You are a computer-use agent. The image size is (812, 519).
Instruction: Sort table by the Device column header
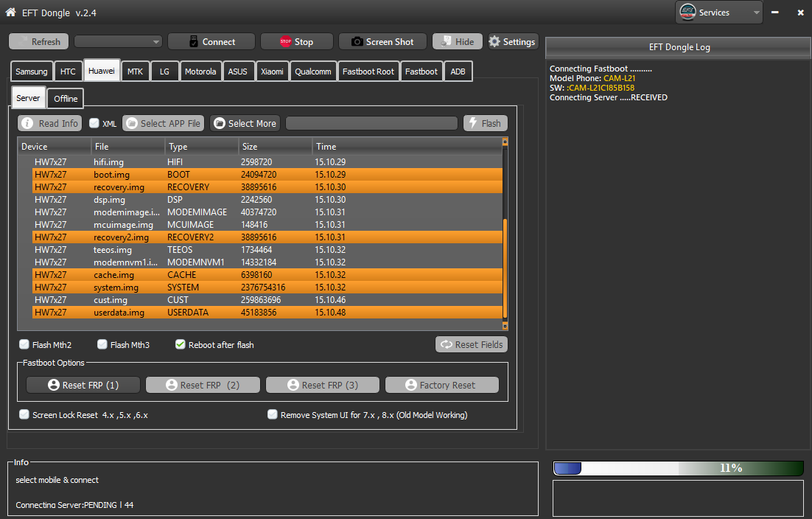(55, 146)
